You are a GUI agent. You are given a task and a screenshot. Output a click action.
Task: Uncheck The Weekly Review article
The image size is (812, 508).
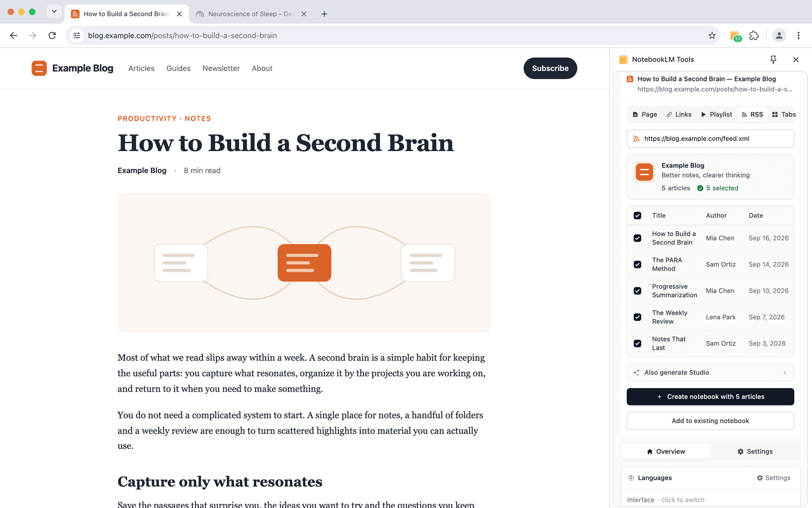coord(637,317)
